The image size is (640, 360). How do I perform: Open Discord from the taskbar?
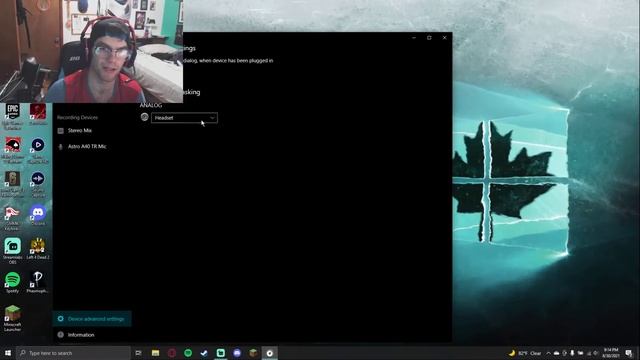pos(237,353)
